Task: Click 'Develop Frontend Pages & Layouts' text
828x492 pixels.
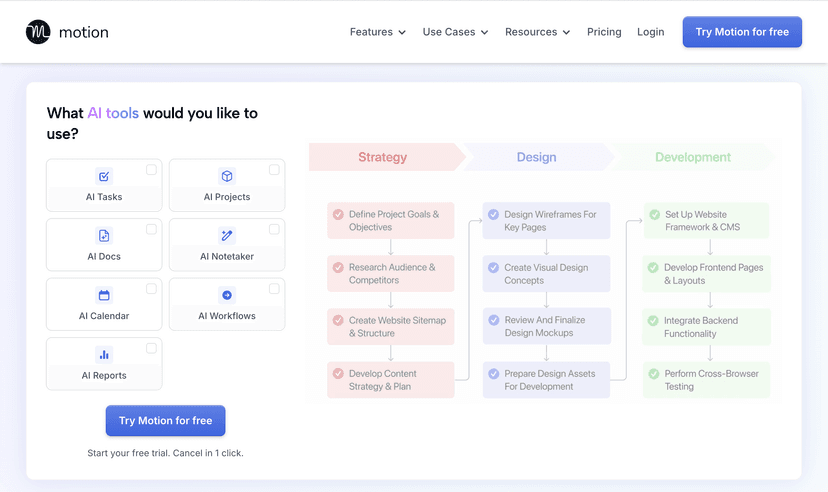Action: pyautogui.click(x=713, y=274)
